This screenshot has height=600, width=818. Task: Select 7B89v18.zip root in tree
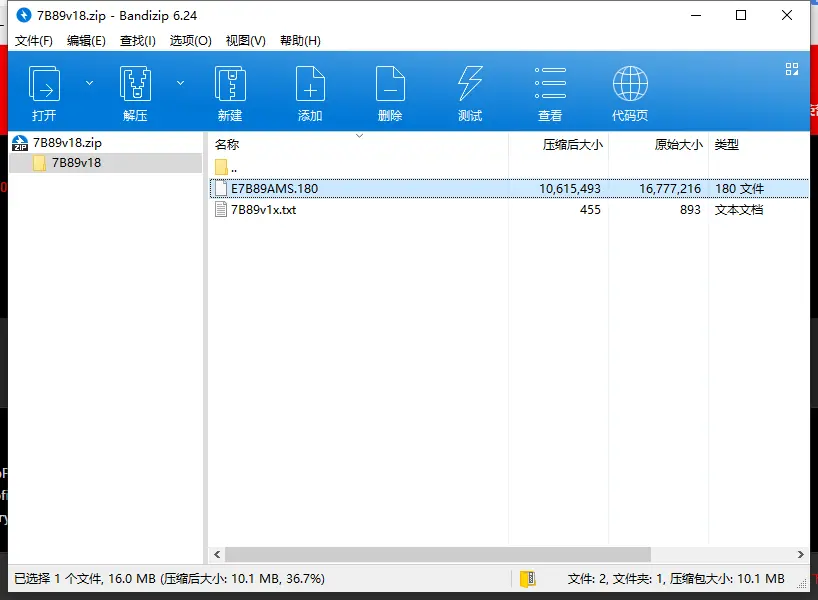click(x=67, y=143)
